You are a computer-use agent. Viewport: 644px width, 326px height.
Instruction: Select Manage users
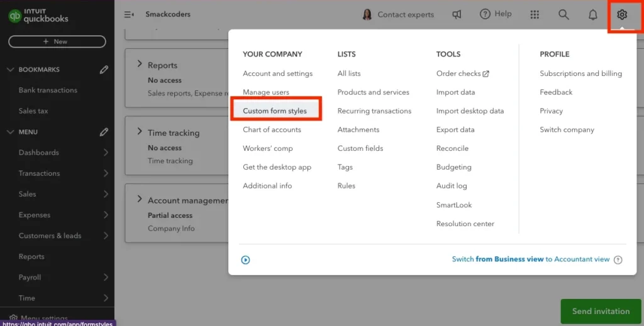pyautogui.click(x=266, y=92)
